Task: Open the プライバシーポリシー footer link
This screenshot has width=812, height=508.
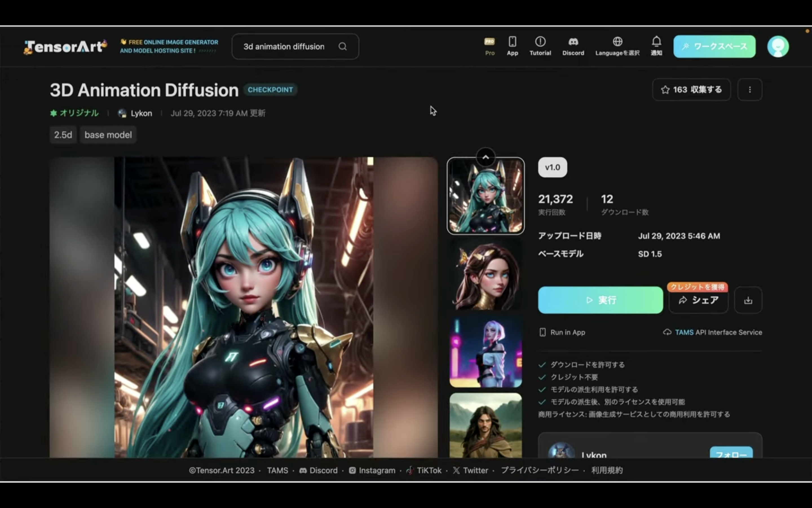Action: pyautogui.click(x=540, y=470)
